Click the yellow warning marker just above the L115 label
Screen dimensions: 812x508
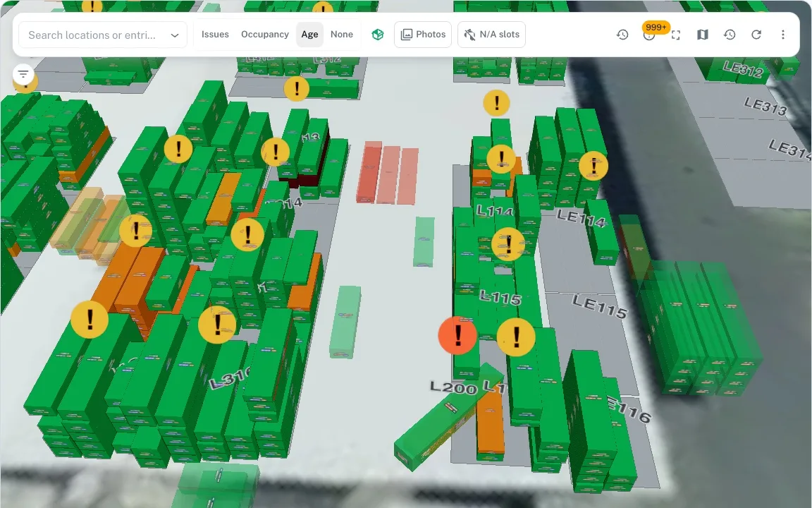click(508, 243)
